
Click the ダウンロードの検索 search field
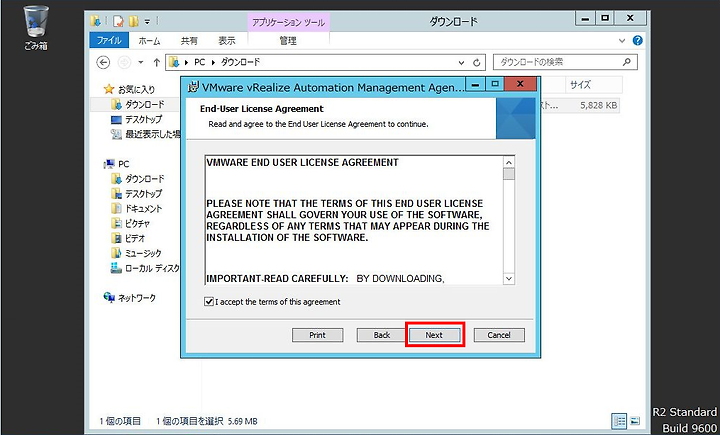coord(565,62)
